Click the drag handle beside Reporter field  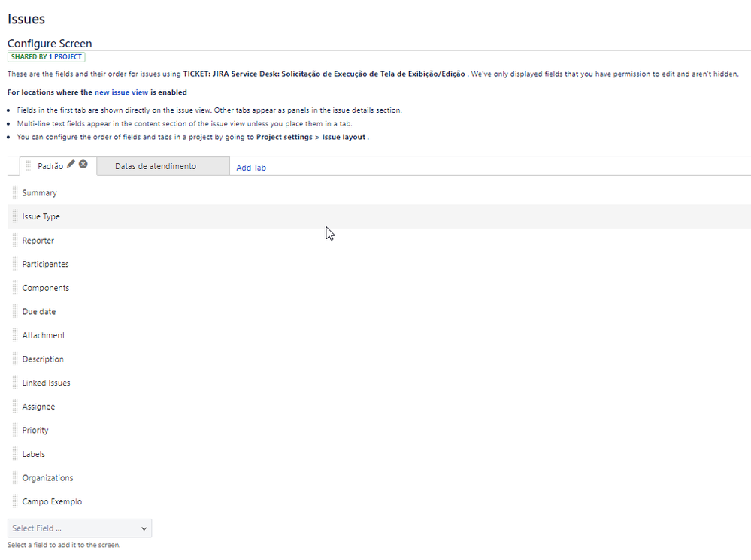point(15,240)
